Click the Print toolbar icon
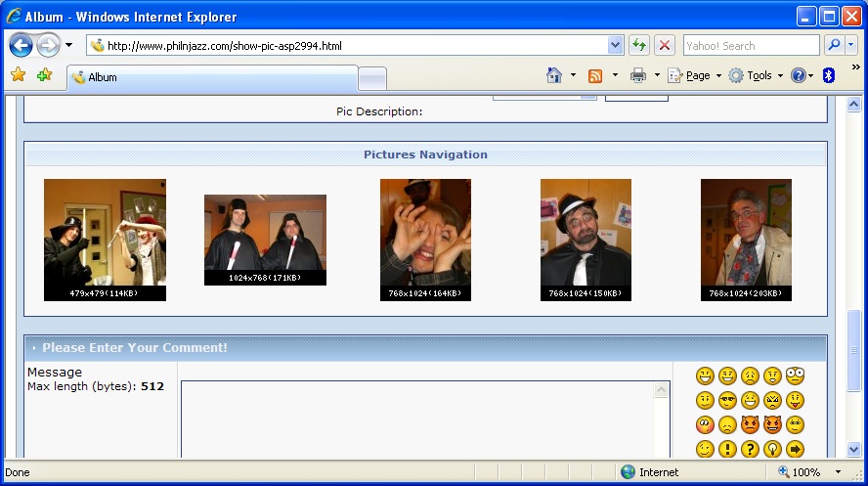Viewport: 868px width, 486px height. pos(638,75)
